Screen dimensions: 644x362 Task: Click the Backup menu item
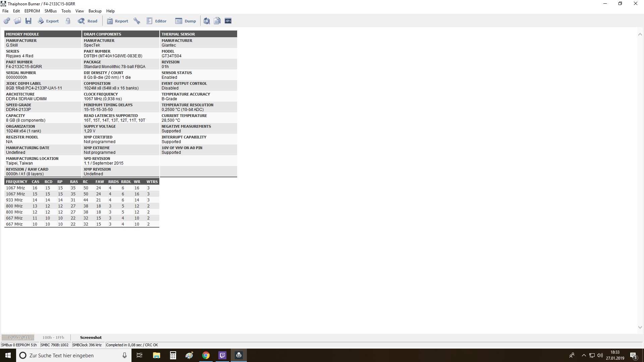point(94,11)
